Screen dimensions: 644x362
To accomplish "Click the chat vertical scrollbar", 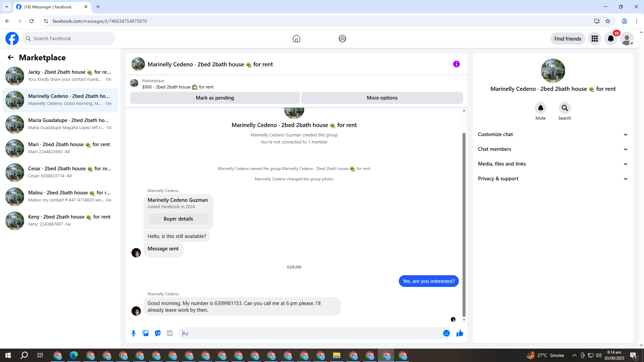I will [464, 225].
